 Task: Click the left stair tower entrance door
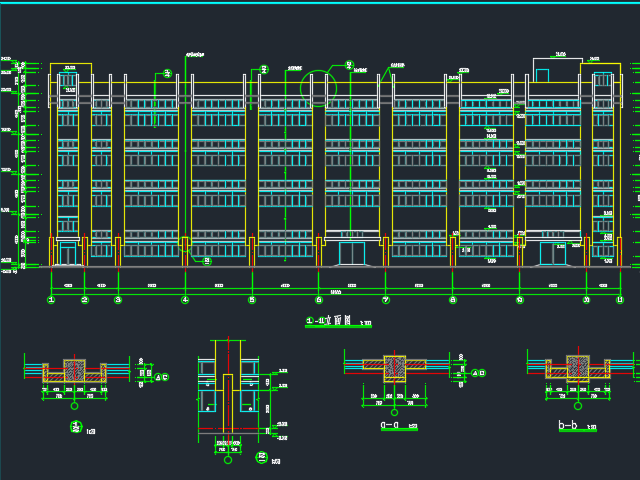point(68,254)
